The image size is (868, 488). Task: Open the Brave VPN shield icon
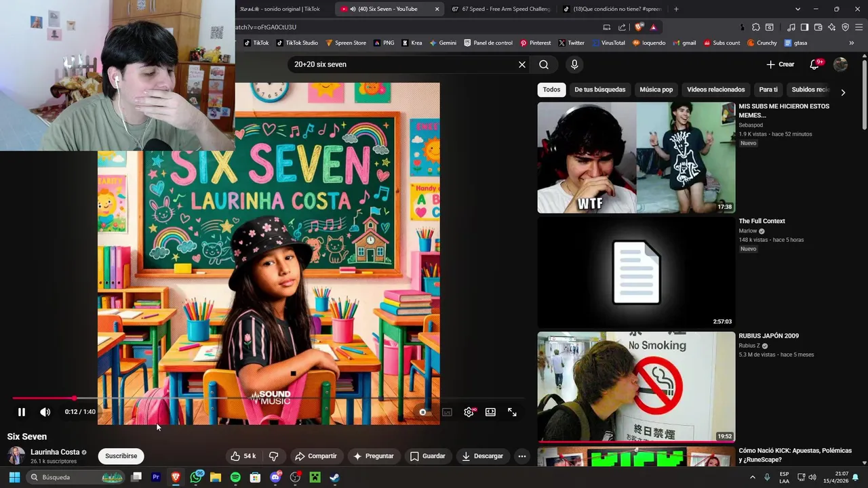pos(845,27)
